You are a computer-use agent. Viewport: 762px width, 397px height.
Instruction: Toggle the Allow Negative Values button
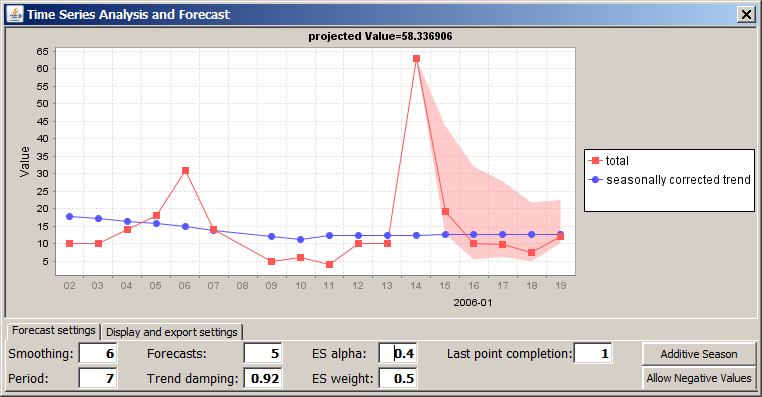coord(699,378)
